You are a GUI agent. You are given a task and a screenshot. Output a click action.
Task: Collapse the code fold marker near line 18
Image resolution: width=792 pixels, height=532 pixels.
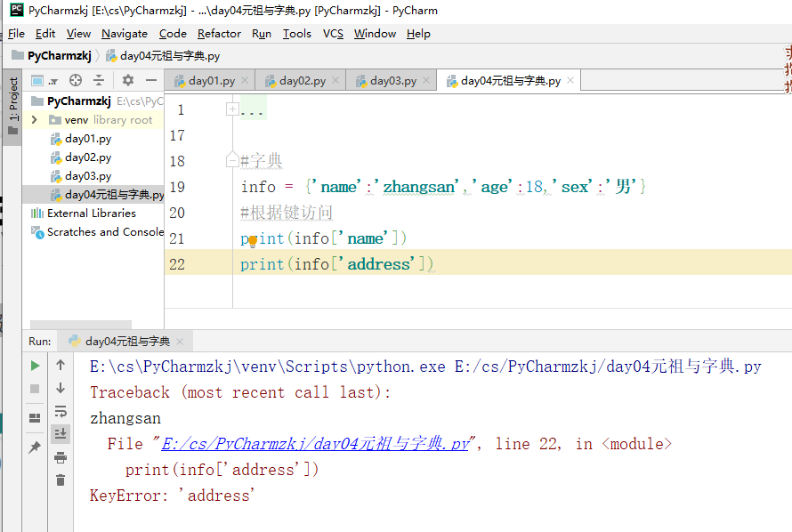(x=232, y=161)
